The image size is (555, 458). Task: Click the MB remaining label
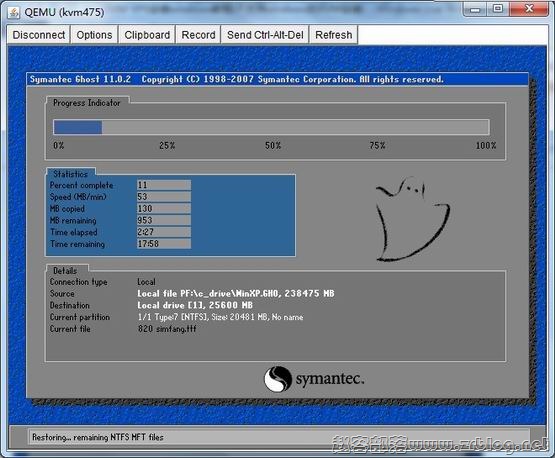(73, 221)
